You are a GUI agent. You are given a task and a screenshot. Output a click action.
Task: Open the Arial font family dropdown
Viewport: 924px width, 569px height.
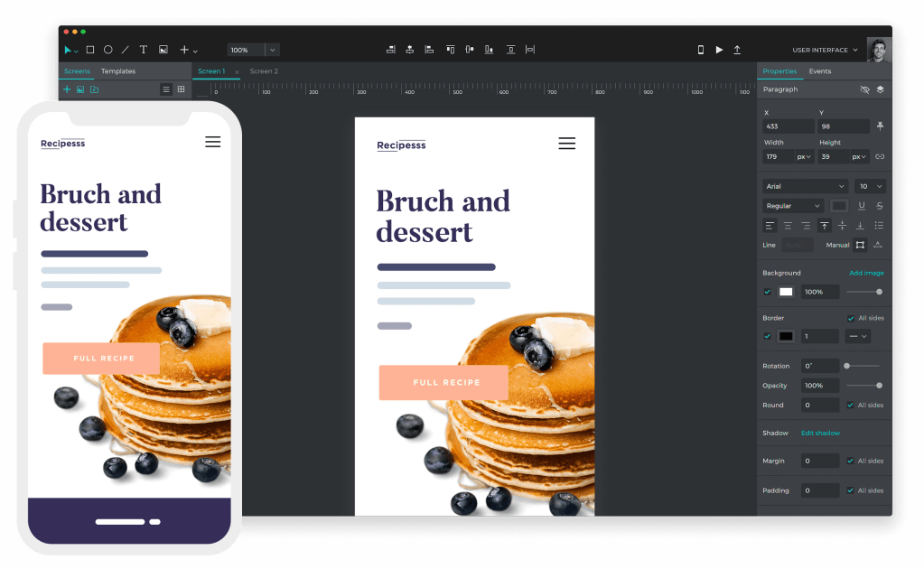coord(804,186)
